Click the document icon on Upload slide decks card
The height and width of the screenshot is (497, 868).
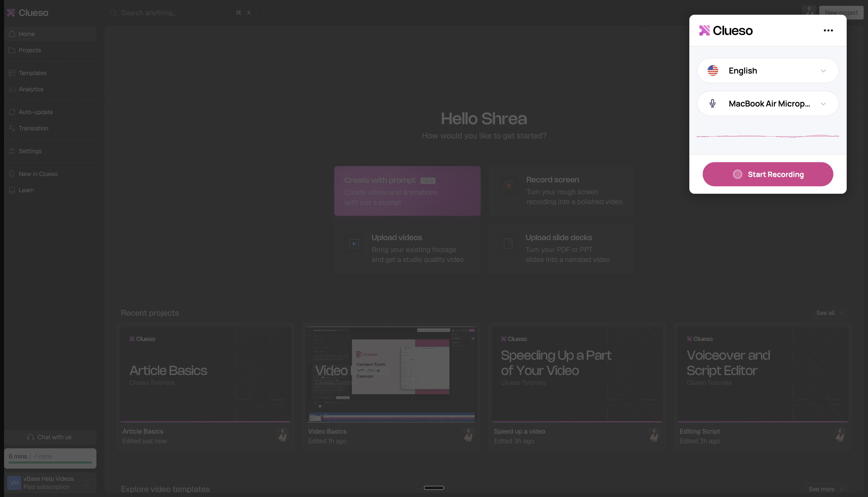coord(508,244)
